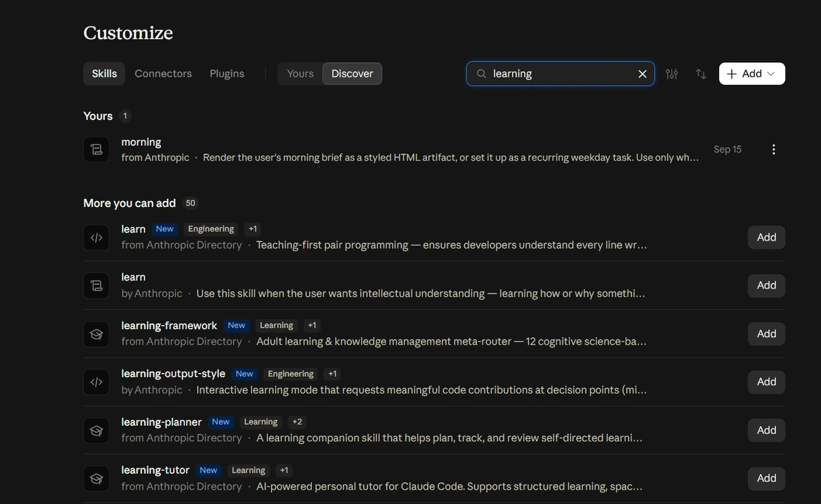Clear the learning search text
Image resolution: width=821 pixels, height=504 pixels.
click(642, 74)
